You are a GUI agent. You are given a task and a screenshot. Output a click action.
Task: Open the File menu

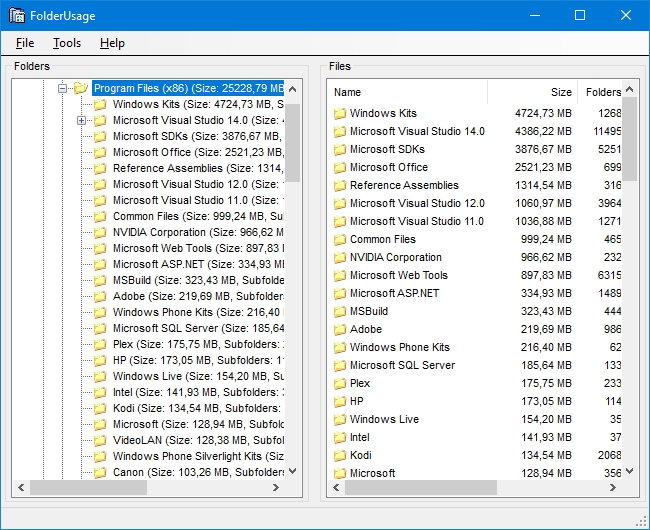pyautogui.click(x=25, y=43)
